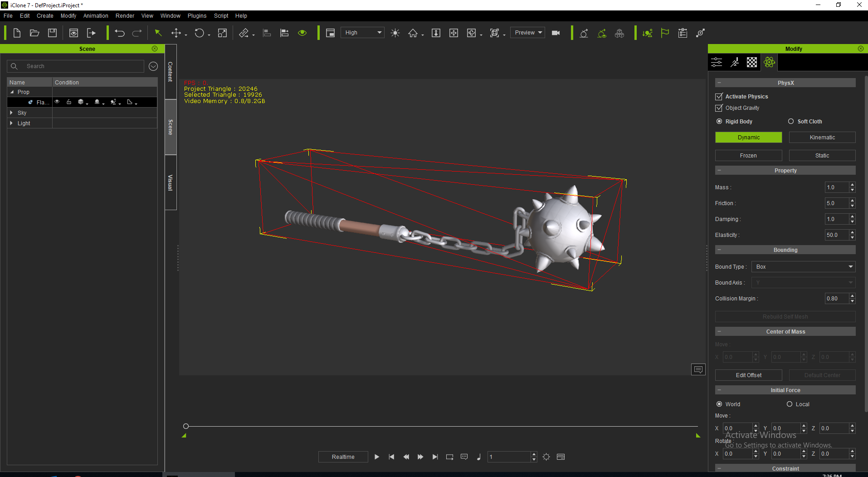Save the project with the disk icon
Viewport: 868px width, 477px height.
(53, 33)
